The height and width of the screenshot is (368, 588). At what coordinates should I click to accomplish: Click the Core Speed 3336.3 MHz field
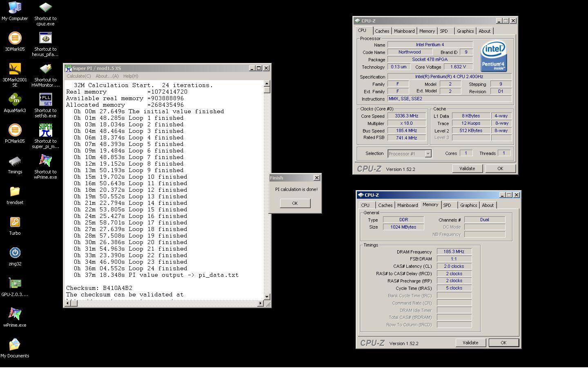tap(407, 116)
